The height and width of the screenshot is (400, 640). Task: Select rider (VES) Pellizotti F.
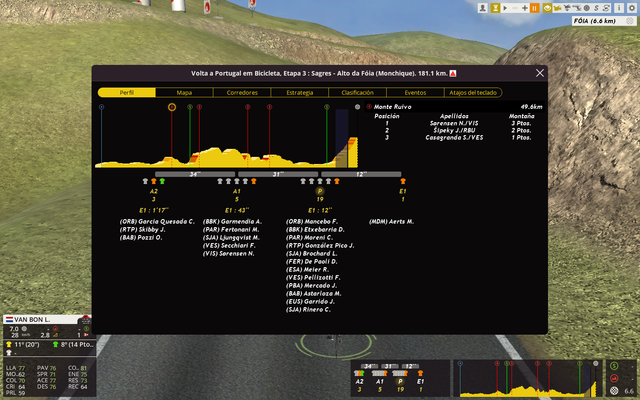313,278
